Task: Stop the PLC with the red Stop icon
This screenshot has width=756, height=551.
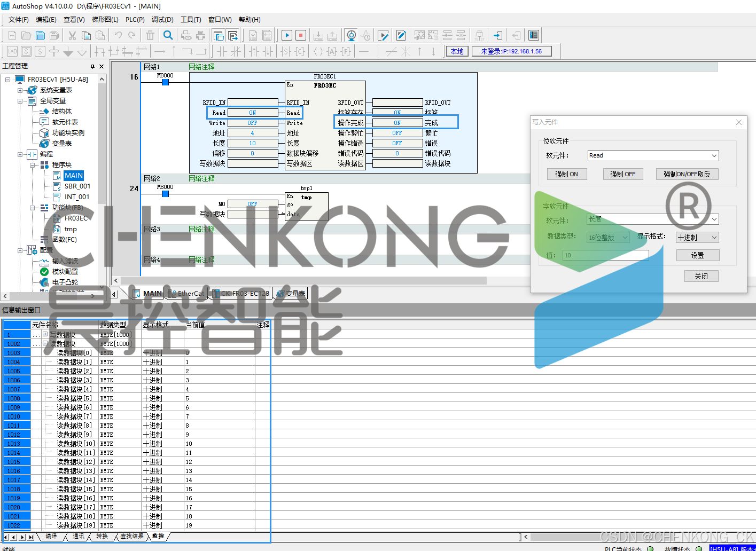Action: click(301, 35)
